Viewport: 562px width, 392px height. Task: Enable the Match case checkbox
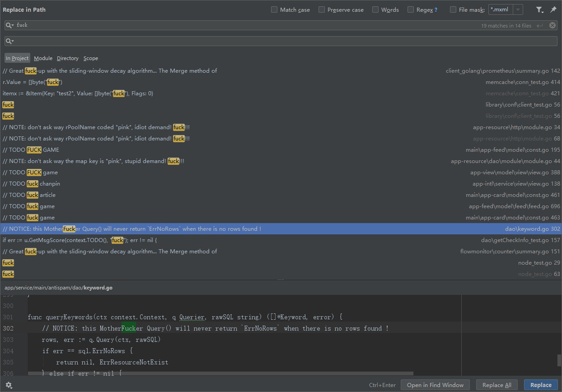pyautogui.click(x=274, y=9)
